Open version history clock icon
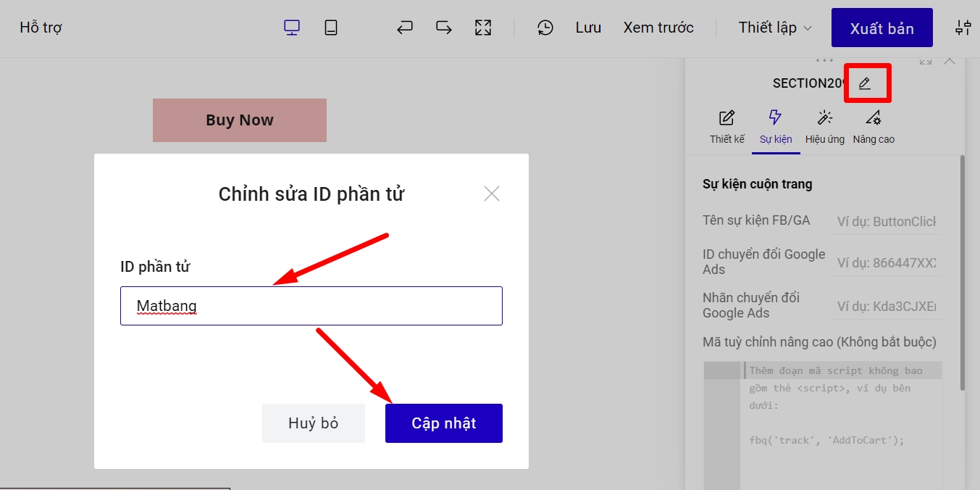Viewport: 980px width, 490px height. point(545,28)
